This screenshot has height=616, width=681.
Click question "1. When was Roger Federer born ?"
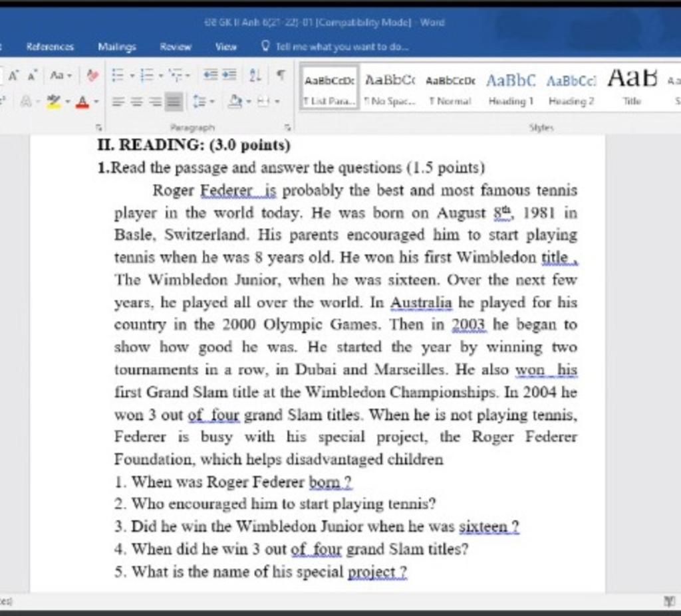tap(233, 482)
